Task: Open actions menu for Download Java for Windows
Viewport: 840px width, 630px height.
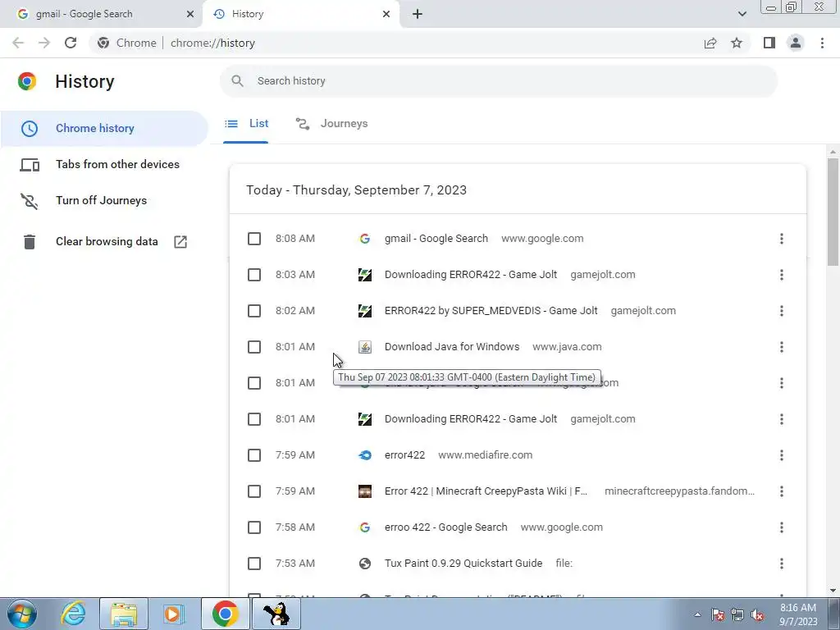Action: point(782,347)
